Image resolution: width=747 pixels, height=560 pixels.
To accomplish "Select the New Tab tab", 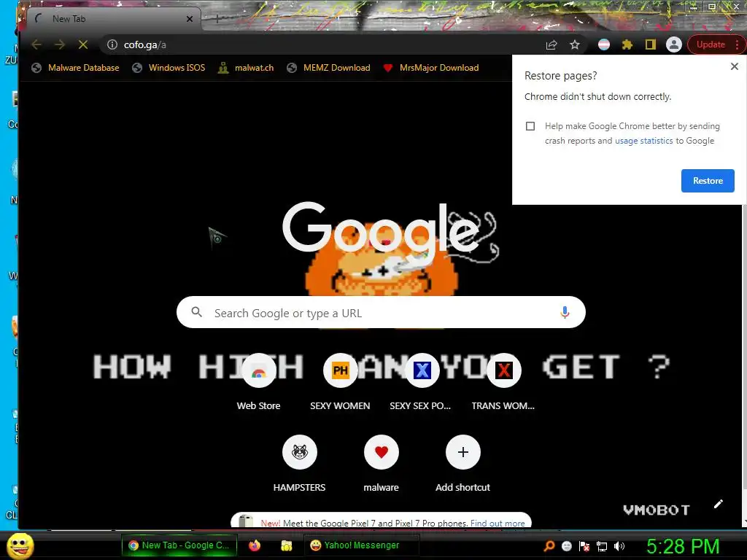I will 115,19.
